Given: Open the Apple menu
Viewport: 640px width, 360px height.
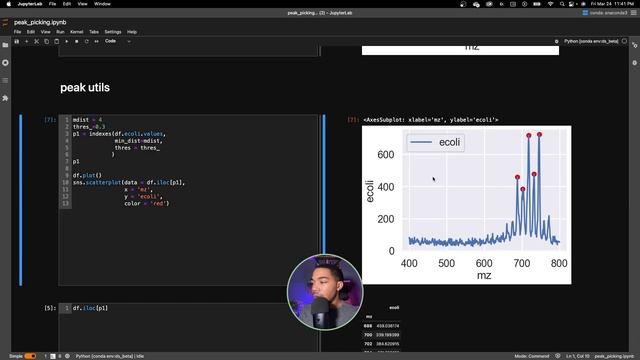Looking at the screenshot, I should click(x=9, y=4).
